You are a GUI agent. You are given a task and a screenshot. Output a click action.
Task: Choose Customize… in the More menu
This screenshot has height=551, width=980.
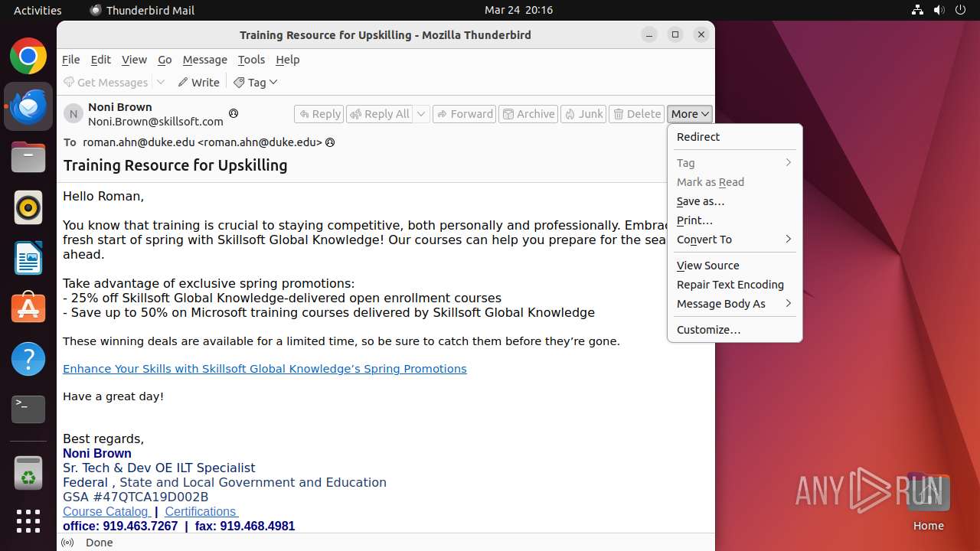(x=734, y=330)
